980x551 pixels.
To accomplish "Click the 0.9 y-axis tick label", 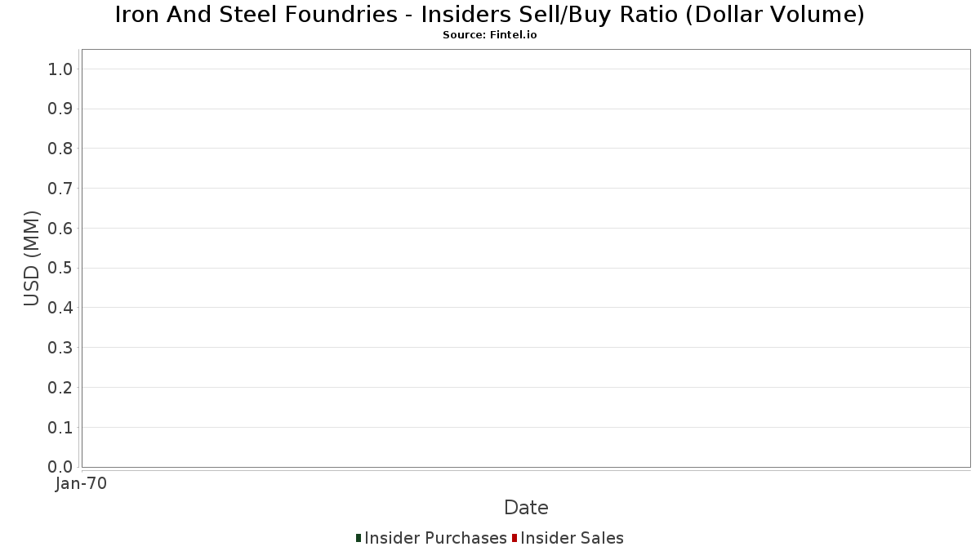I will click(61, 109).
